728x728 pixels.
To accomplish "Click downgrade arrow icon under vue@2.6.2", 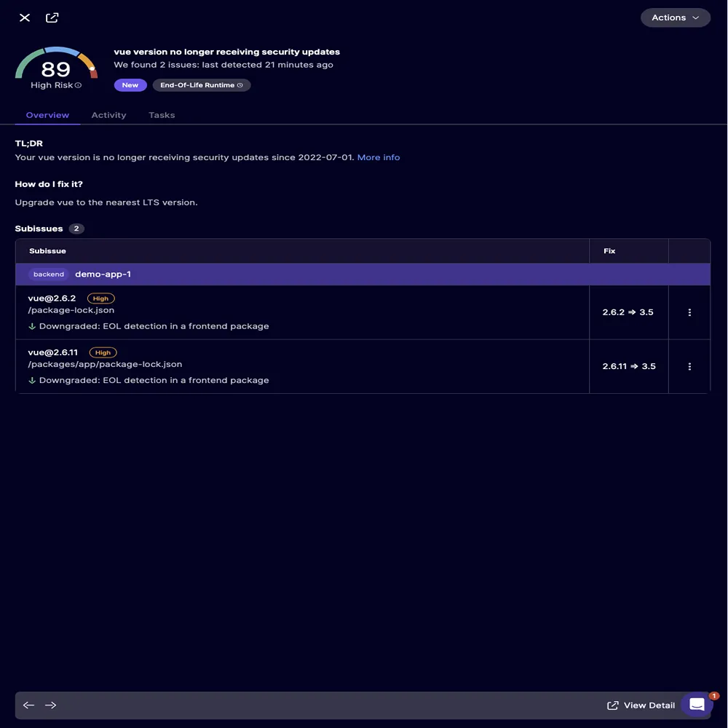I will (x=32, y=326).
